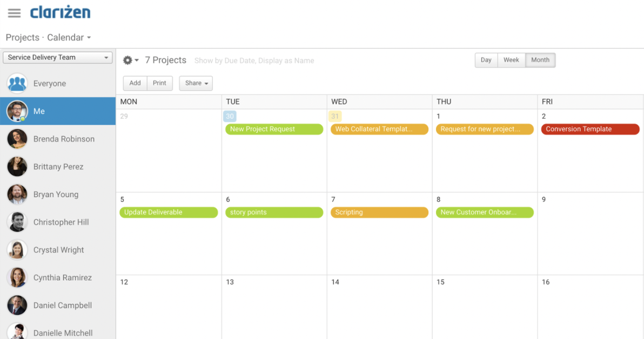Open the Scripting project on day 7
Image resolution: width=644 pixels, height=339 pixels.
click(x=379, y=212)
